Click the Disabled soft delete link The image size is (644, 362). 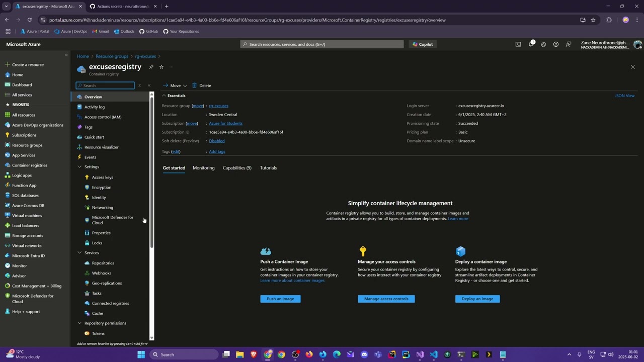point(217,141)
